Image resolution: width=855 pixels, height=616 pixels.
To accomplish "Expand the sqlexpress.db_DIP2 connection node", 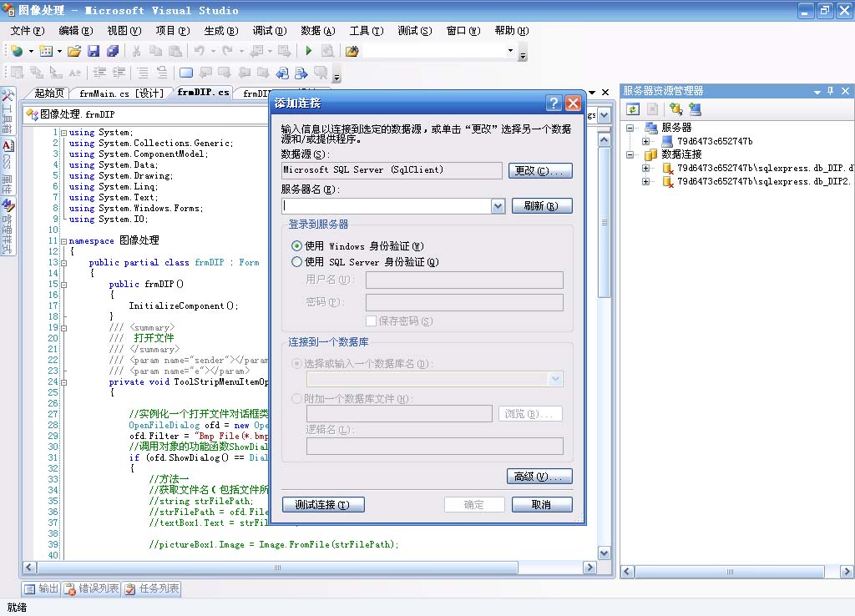I will [x=645, y=181].
